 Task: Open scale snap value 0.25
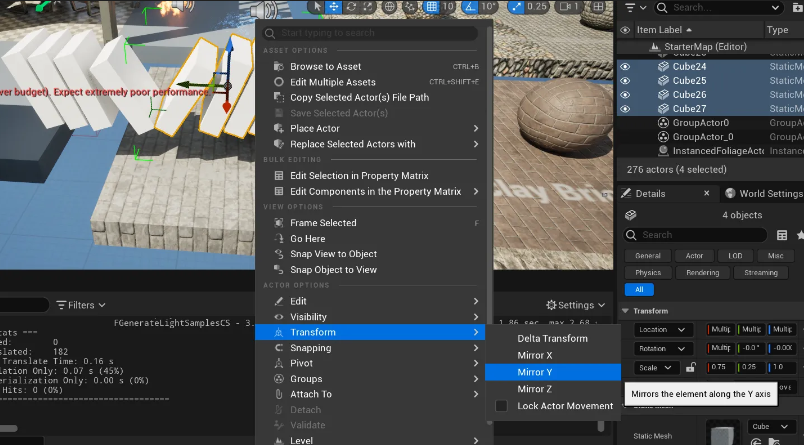[536, 7]
